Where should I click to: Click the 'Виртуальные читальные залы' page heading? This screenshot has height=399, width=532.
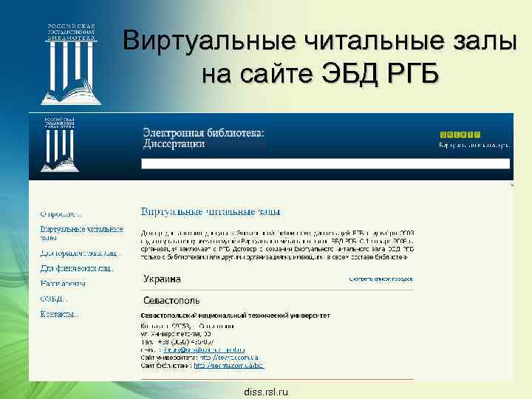tap(211, 212)
